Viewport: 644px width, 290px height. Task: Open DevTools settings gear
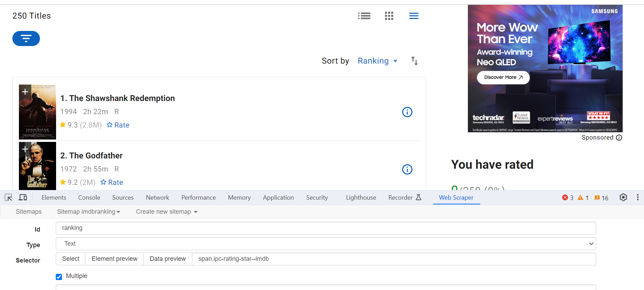pyautogui.click(x=623, y=198)
